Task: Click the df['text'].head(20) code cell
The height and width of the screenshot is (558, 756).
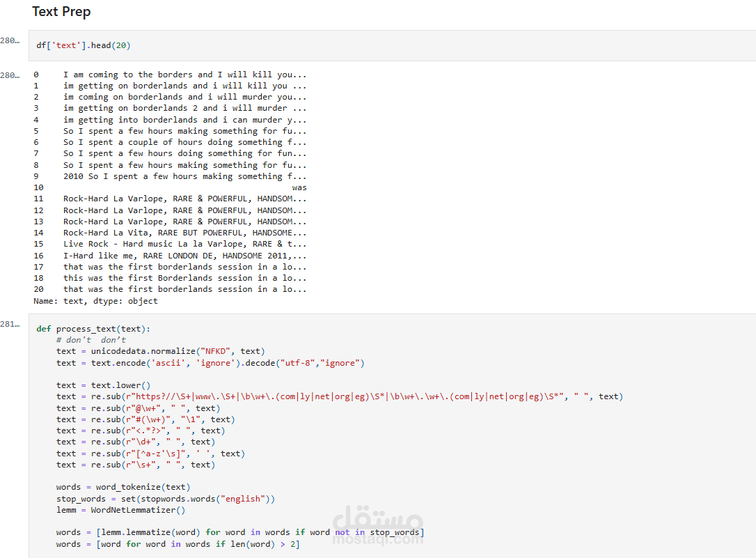Action: 392,45
